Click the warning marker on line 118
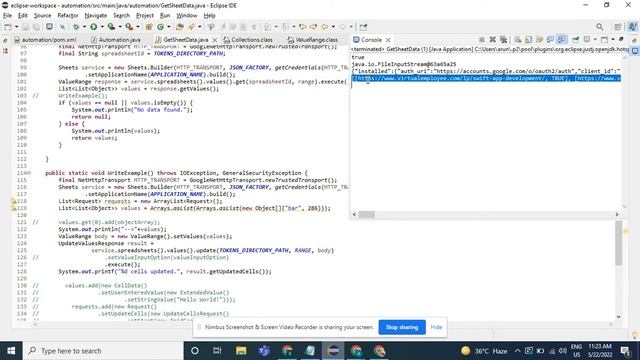The image size is (640, 360). coord(13,201)
